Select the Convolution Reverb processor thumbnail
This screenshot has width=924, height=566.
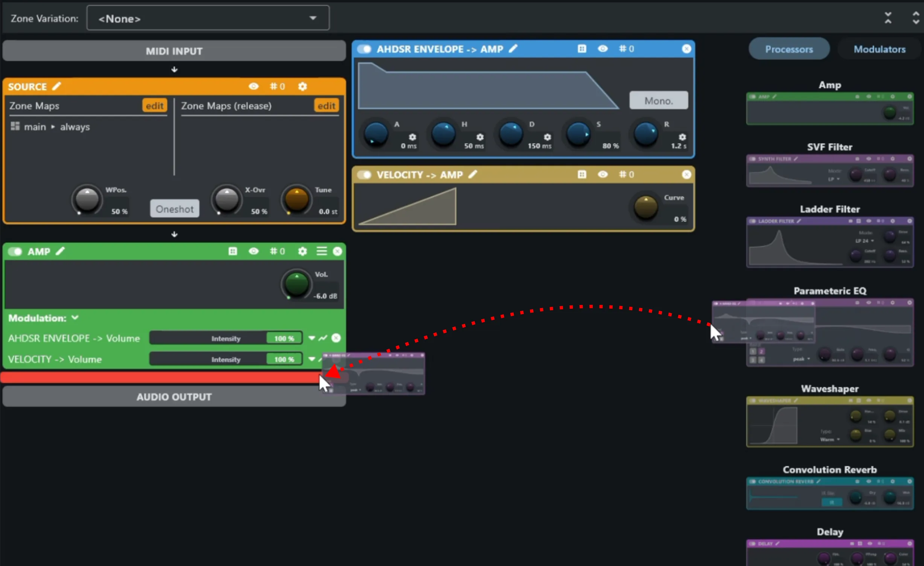pyautogui.click(x=830, y=493)
